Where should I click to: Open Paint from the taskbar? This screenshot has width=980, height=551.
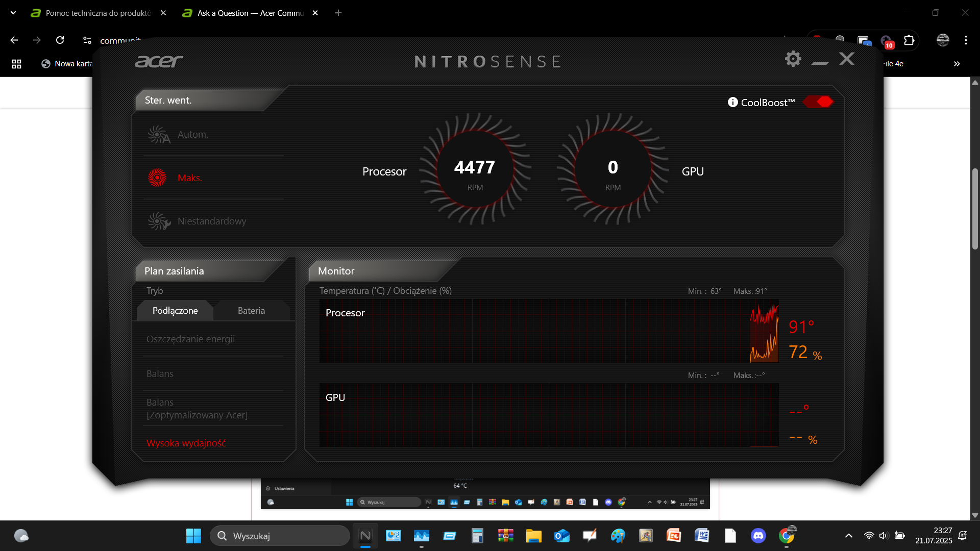618,536
